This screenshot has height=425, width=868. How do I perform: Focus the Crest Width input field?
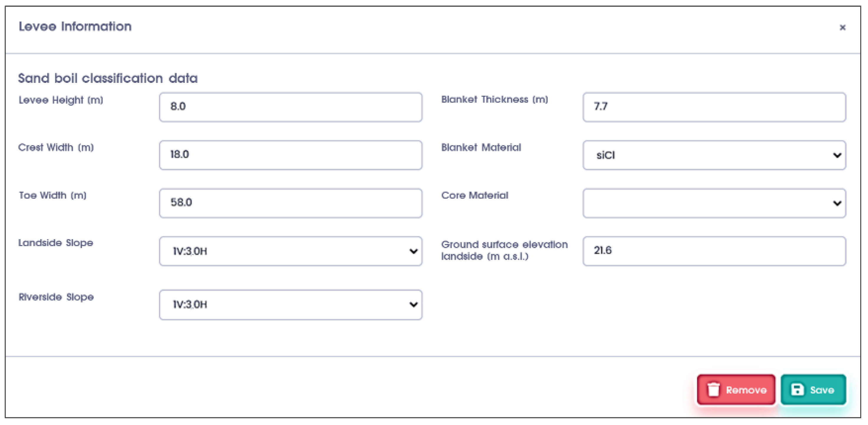[290, 155]
